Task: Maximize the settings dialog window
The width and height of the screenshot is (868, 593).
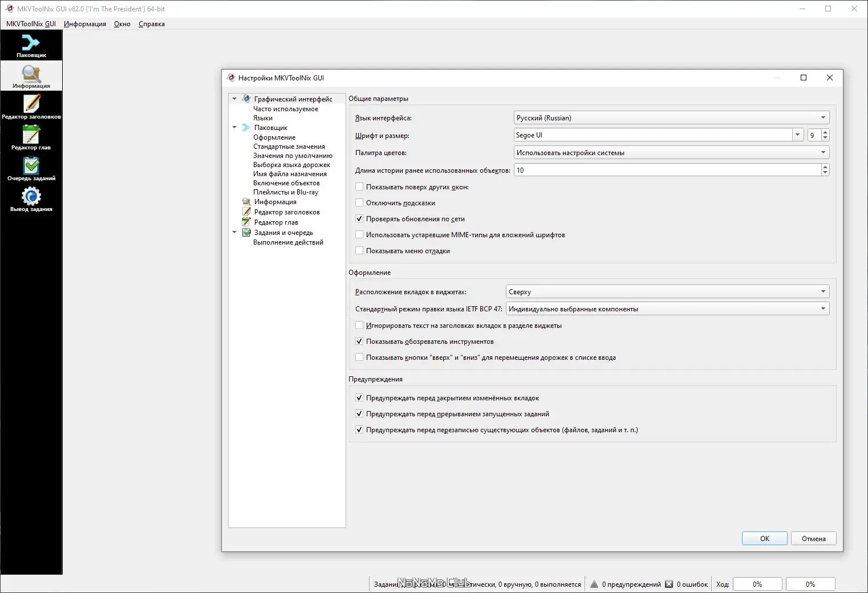Action: 804,78
